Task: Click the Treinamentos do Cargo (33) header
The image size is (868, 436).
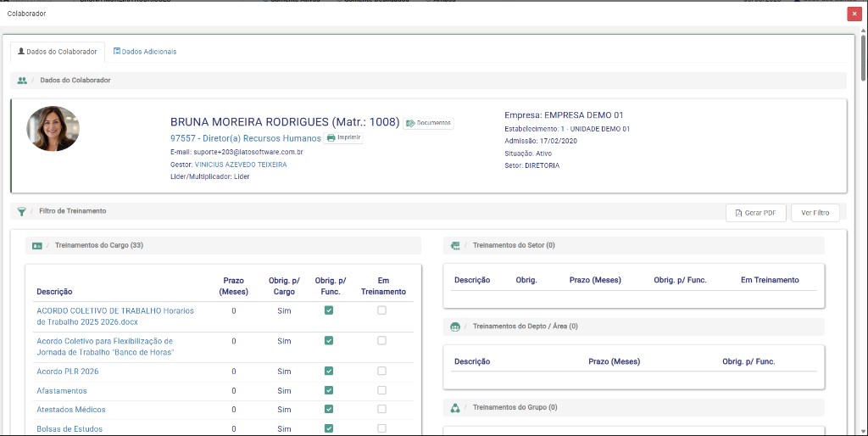Action: (x=99, y=245)
